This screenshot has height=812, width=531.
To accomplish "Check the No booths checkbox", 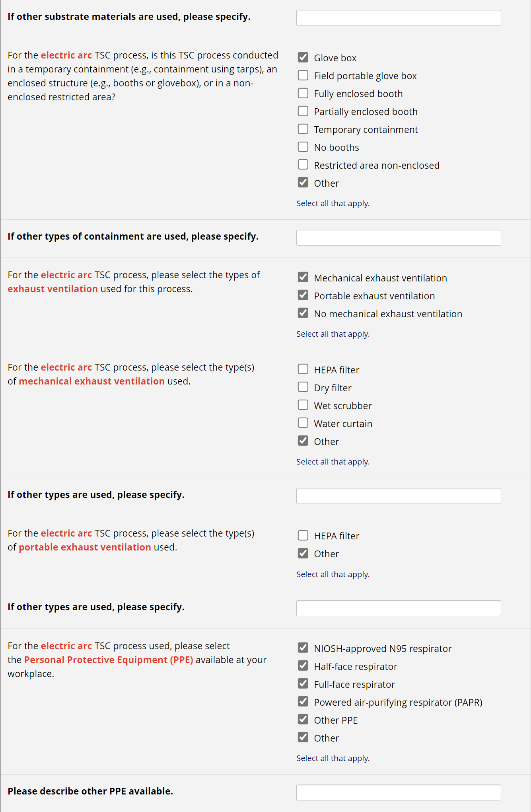I will coord(303,147).
